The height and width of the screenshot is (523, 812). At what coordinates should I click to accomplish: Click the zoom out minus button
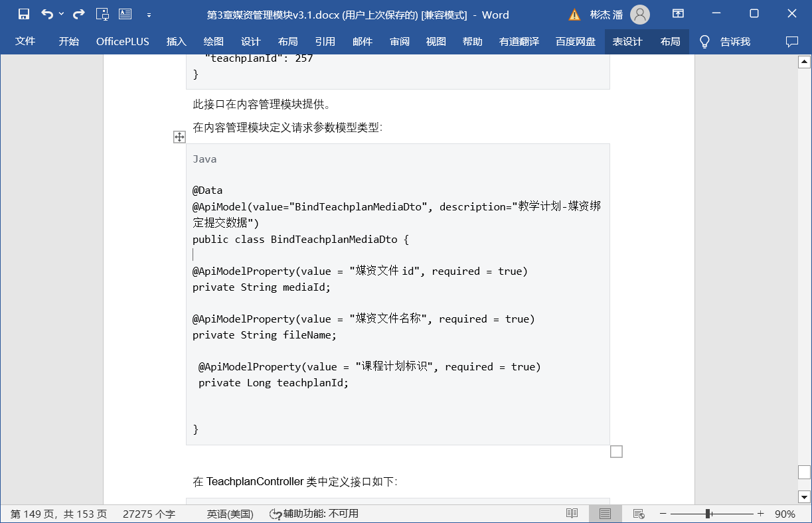pos(663,514)
